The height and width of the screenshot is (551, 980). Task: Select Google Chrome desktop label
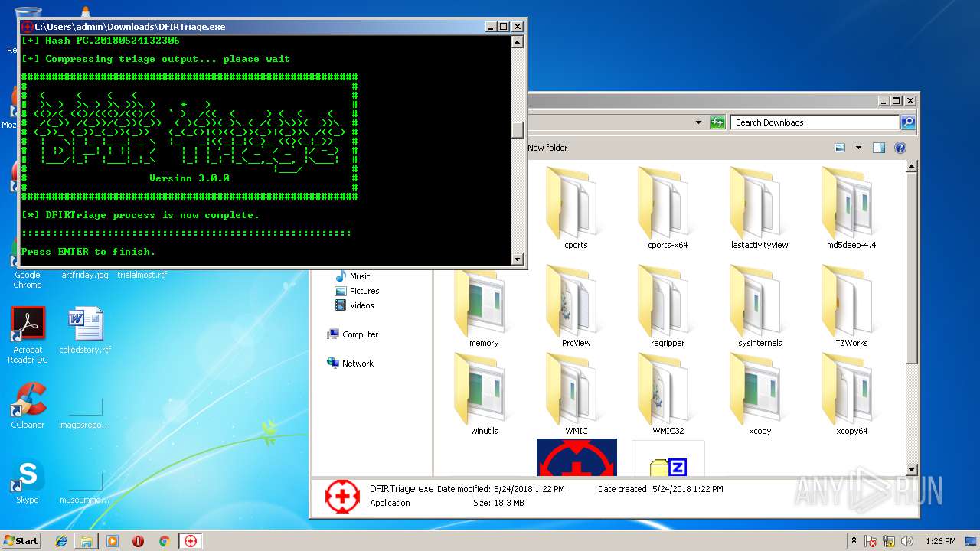tap(28, 279)
